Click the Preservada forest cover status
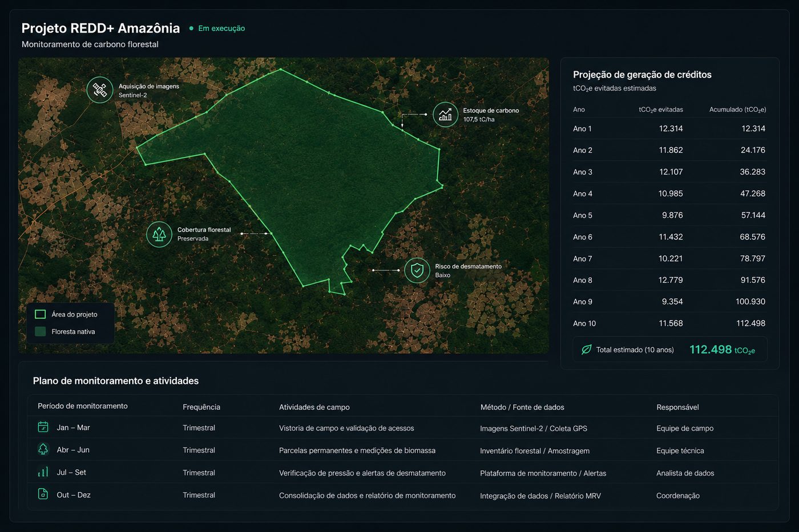799x532 pixels. click(193, 238)
